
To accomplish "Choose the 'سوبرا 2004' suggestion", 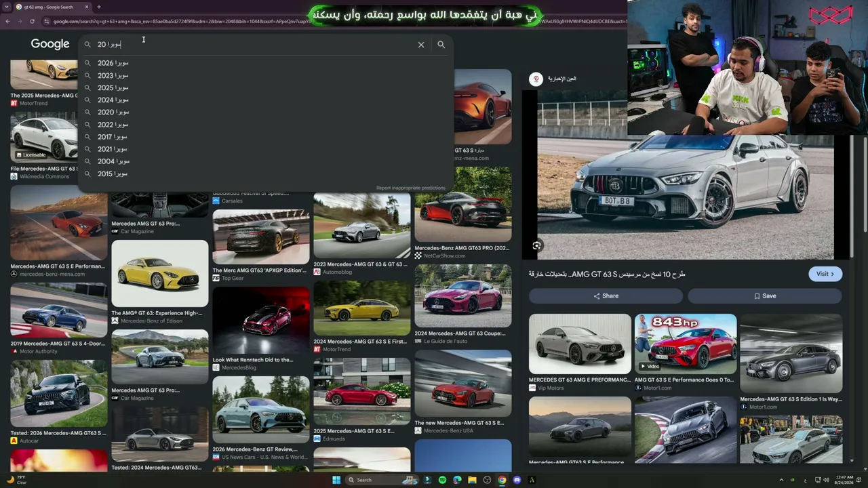I will [266, 161].
